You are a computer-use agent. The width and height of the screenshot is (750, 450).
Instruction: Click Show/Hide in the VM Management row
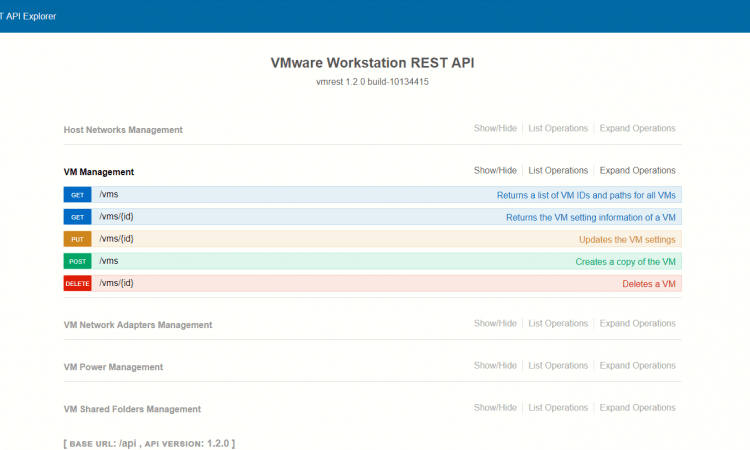point(495,170)
